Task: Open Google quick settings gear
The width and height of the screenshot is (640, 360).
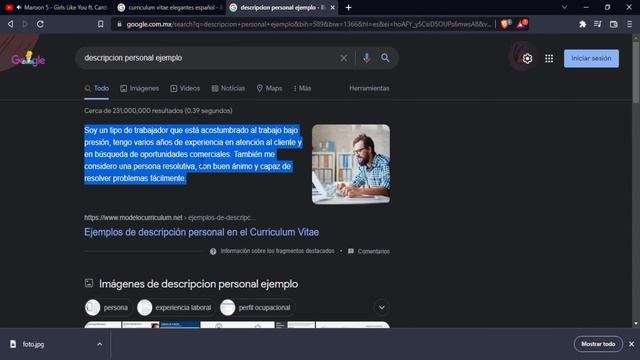Action: (x=527, y=58)
